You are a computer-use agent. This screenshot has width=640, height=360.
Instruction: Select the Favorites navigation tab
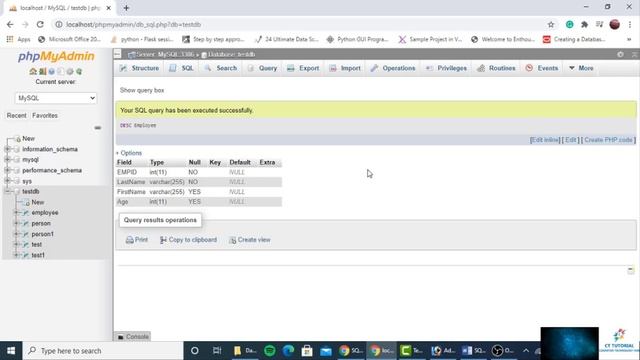45,116
